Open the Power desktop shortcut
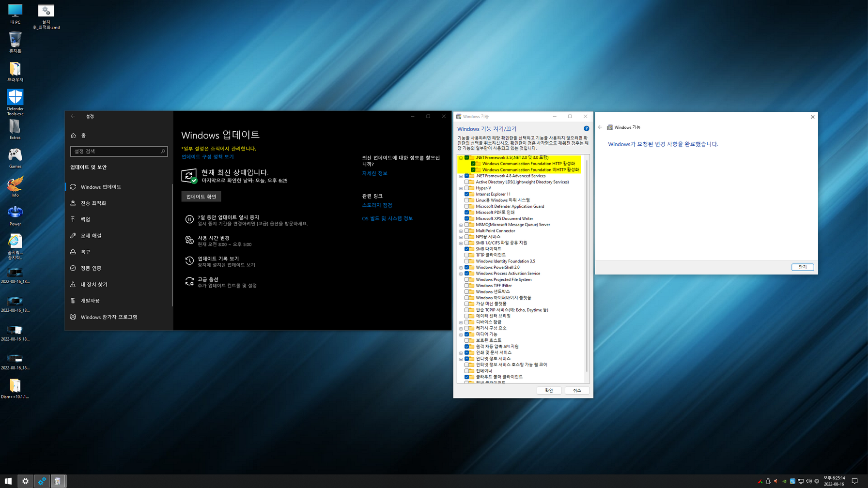The height and width of the screenshot is (488, 868). click(15, 216)
